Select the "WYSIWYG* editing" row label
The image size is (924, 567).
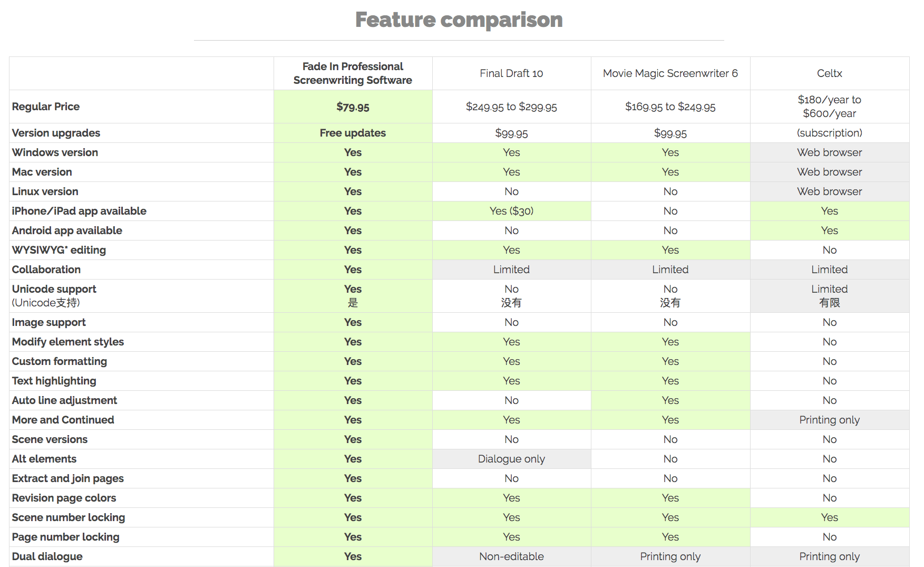tap(59, 250)
